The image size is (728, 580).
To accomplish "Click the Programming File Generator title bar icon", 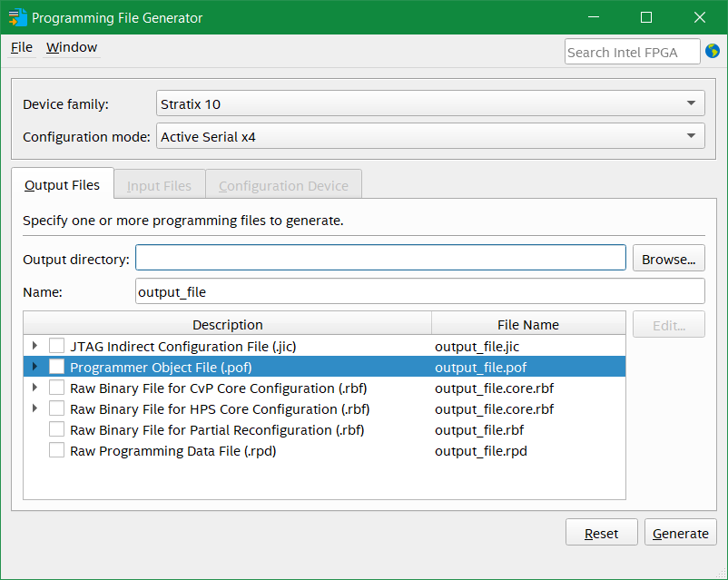I will tap(17, 17).
